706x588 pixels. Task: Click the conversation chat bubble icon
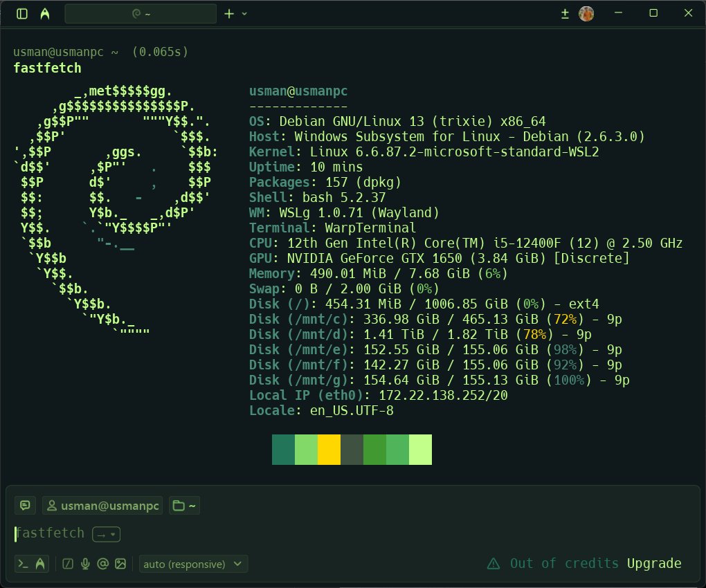(25, 505)
